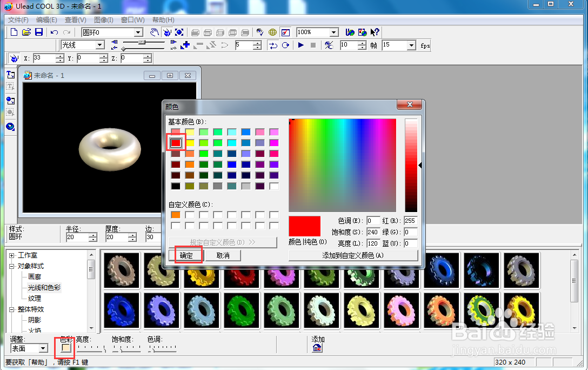Click the Add preset house icon
588x370 pixels.
(317, 348)
